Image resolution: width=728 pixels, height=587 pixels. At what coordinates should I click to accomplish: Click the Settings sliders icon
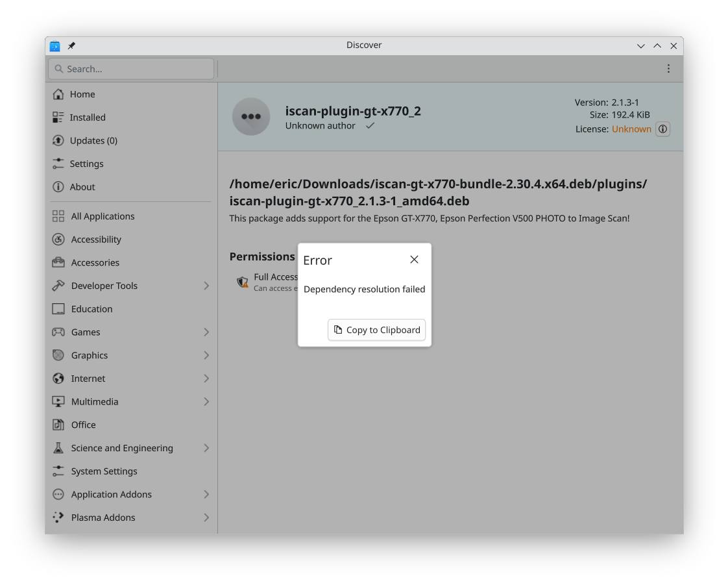(58, 164)
